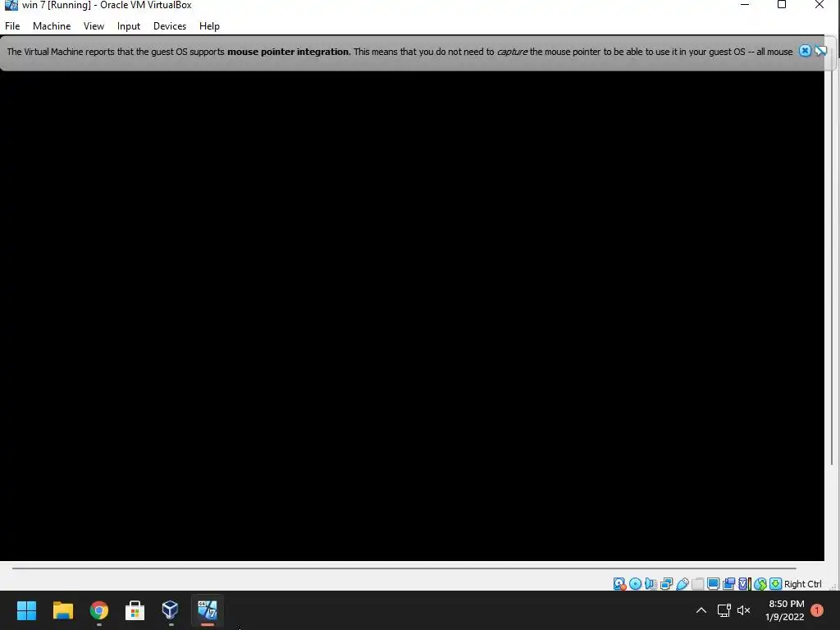Image resolution: width=840 pixels, height=630 pixels.
Task: Open Google Chrome from the taskbar
Action: [99, 610]
